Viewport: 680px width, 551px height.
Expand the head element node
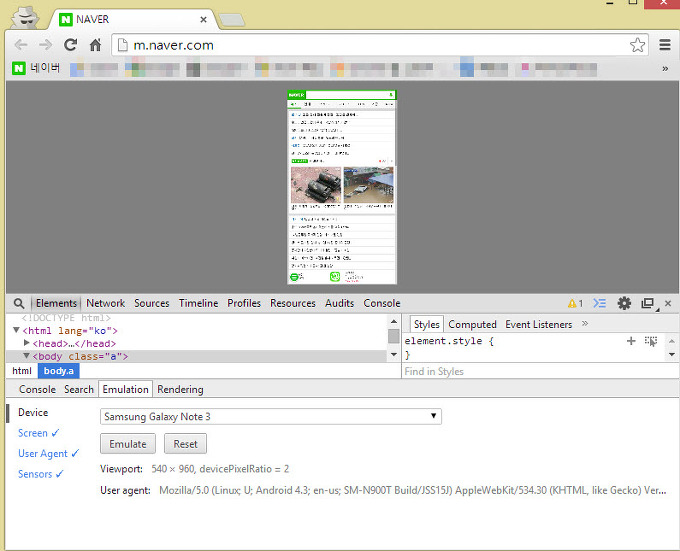coord(28,343)
